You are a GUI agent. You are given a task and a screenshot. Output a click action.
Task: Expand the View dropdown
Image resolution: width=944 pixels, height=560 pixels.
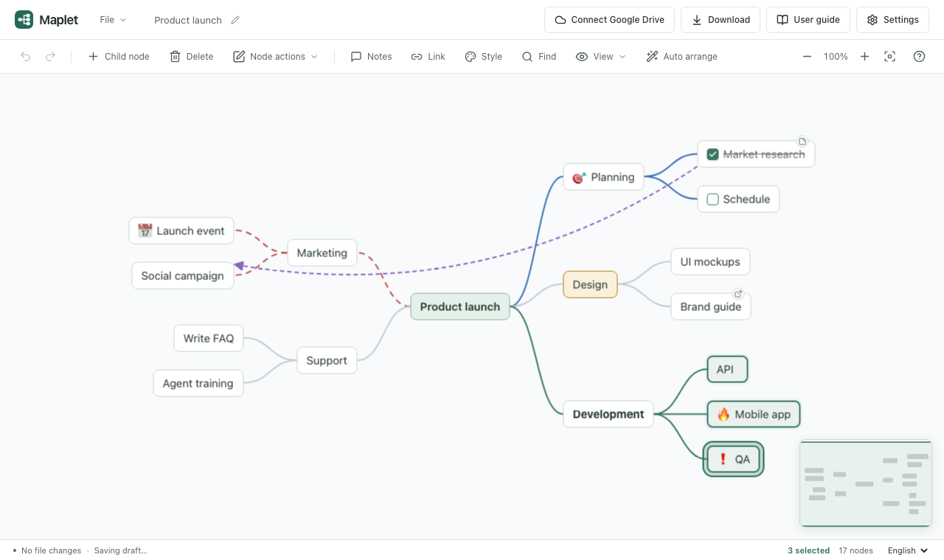pyautogui.click(x=600, y=57)
